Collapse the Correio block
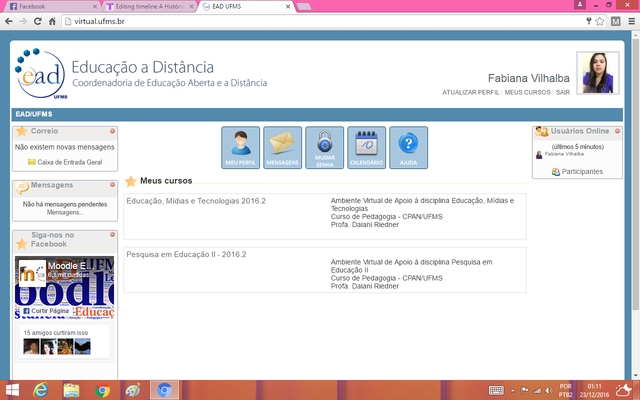The width and height of the screenshot is (640, 400). click(112, 131)
